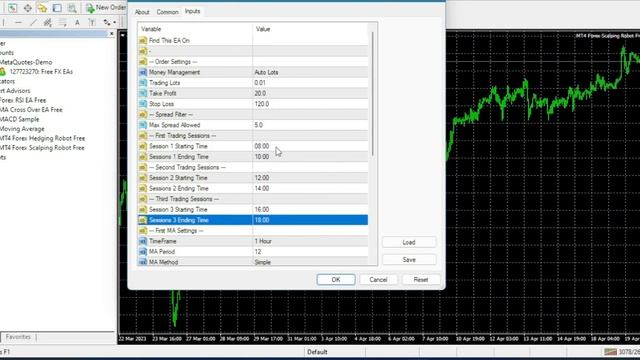The height and width of the screenshot is (360, 640).
Task: Select account 127723270: Free FX EAs
Action: click(x=41, y=71)
